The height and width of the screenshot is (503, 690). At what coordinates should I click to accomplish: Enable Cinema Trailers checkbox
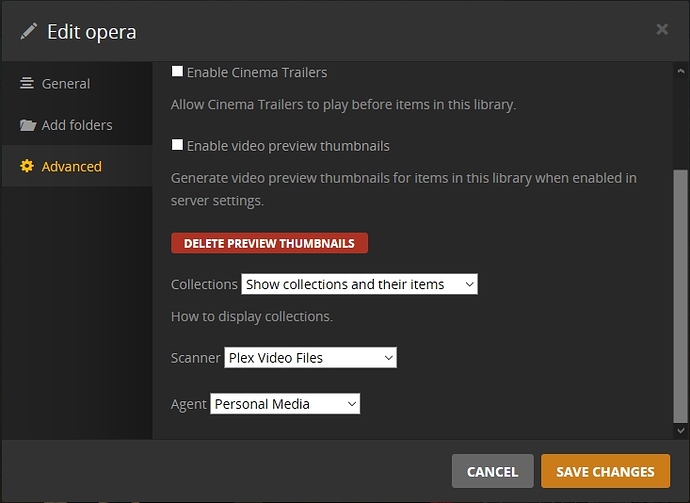click(x=177, y=71)
